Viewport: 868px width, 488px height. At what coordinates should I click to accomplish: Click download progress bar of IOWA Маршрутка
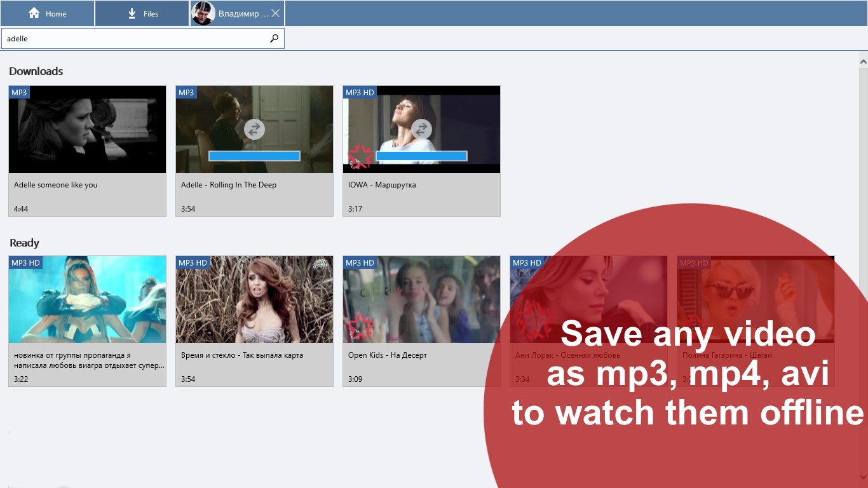pos(421,156)
